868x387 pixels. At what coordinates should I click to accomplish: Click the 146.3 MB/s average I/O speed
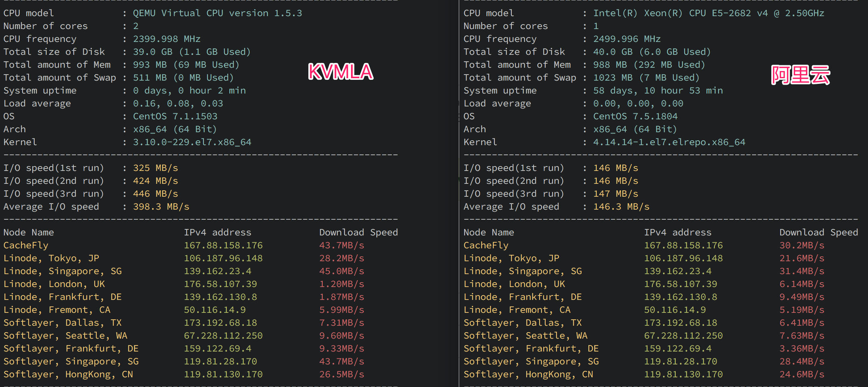coord(621,206)
